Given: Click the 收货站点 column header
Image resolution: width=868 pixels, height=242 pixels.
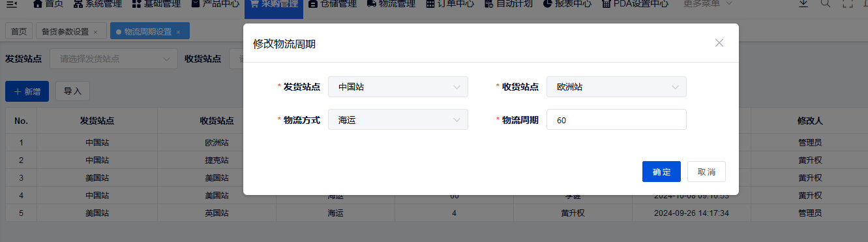Looking at the screenshot, I should coord(217,121).
